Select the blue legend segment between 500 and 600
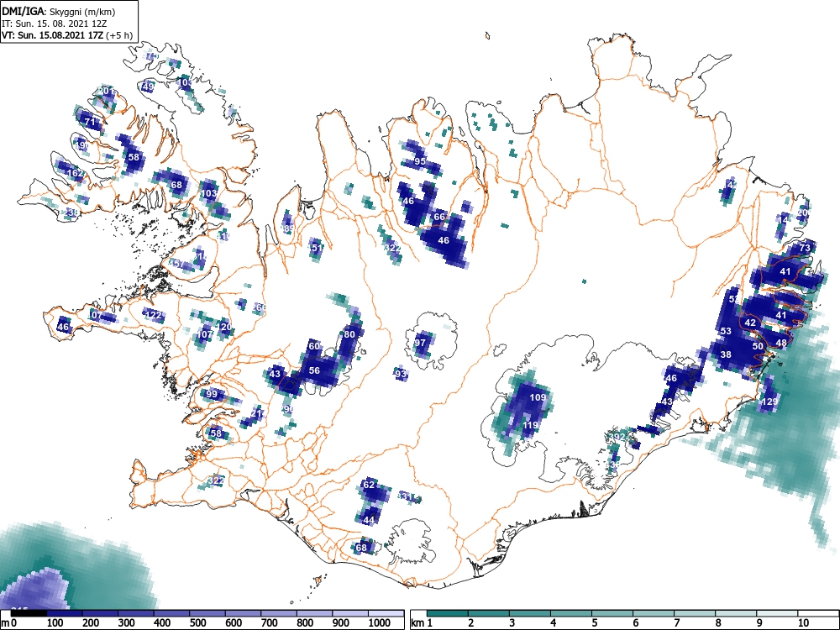 [207, 613]
